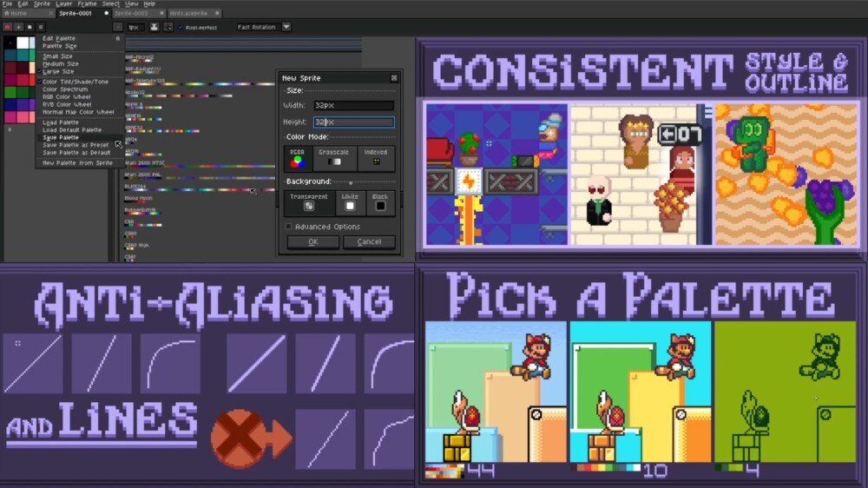Open the File menu
Screen dimensions: 868x488
click(7, 3)
